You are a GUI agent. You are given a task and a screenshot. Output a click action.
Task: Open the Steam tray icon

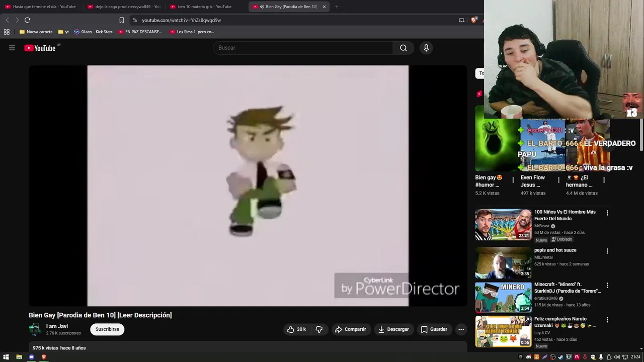coord(560,357)
